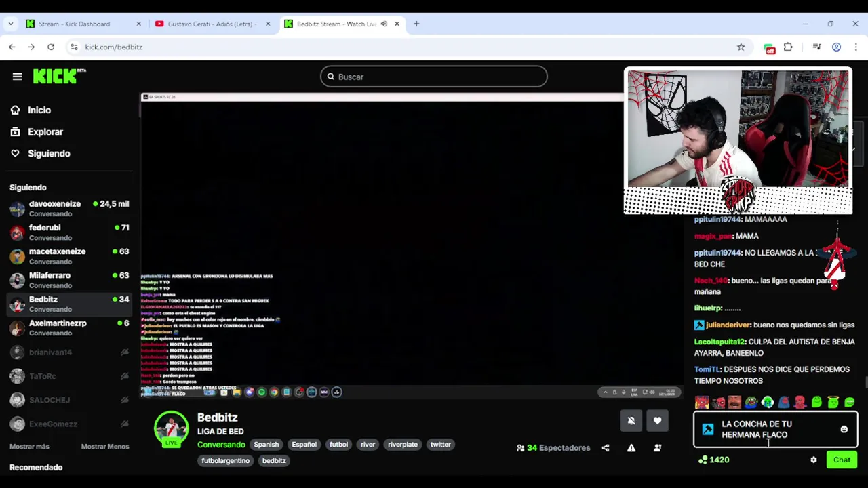Switch to Stream - Kick Dashboard tab
This screenshot has width=868, height=488.
[x=83, y=24]
